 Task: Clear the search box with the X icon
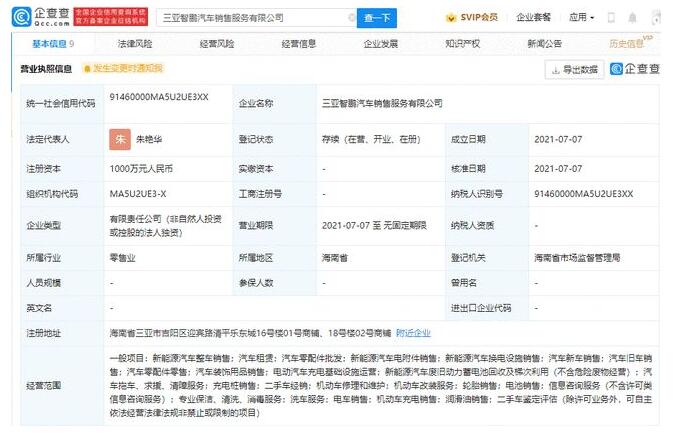351,18
